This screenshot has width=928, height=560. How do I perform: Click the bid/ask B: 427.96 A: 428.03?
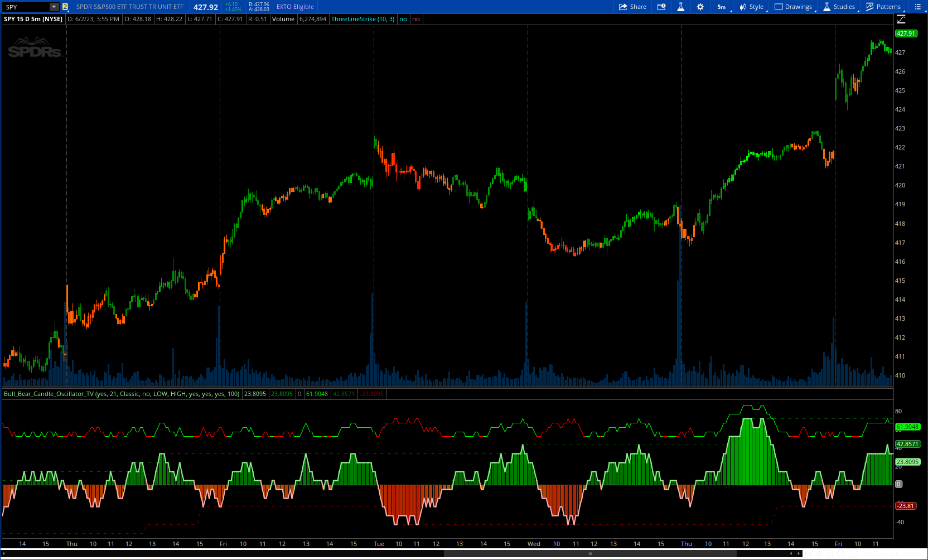(259, 7)
